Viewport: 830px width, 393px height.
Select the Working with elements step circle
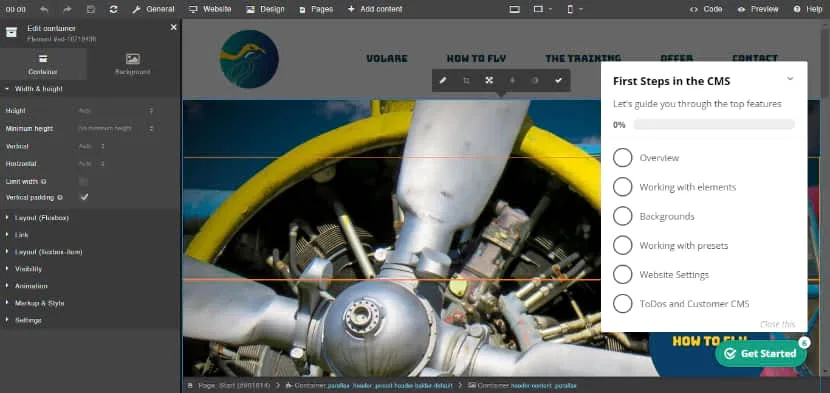[622, 186]
